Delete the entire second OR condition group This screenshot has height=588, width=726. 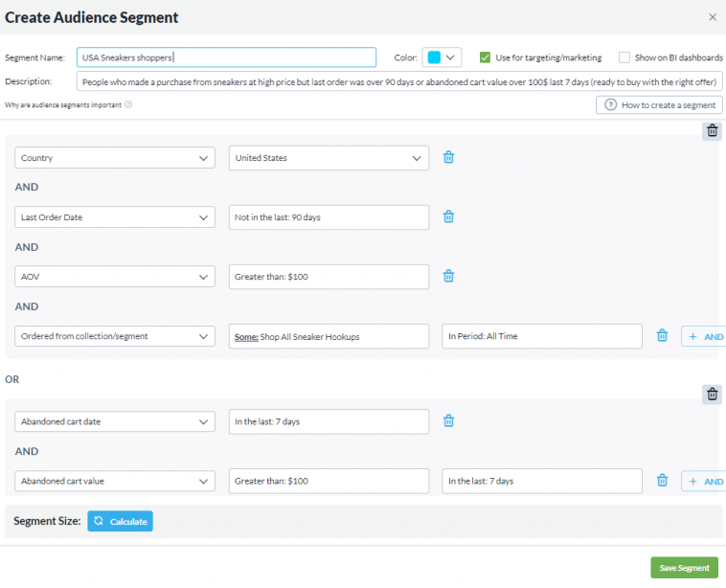point(712,395)
